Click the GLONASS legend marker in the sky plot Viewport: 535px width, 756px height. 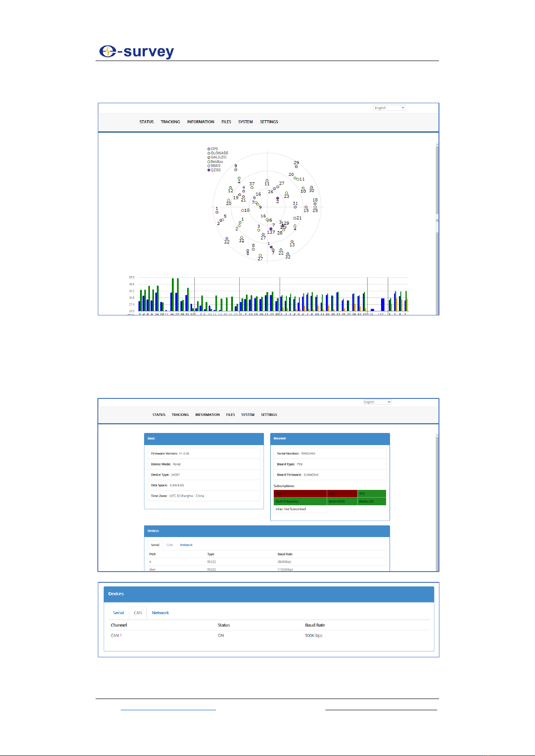[x=209, y=153]
